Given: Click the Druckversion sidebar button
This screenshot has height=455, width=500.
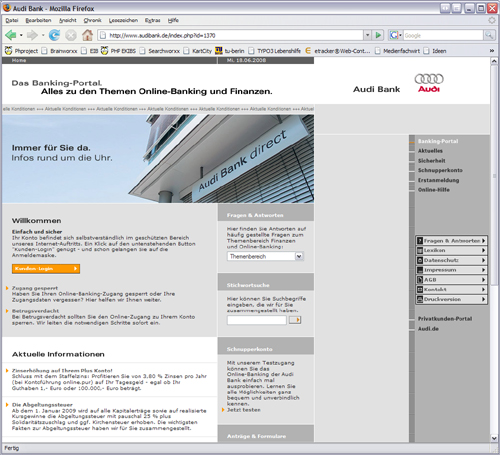Looking at the screenshot, I should pyautogui.click(x=451, y=299).
